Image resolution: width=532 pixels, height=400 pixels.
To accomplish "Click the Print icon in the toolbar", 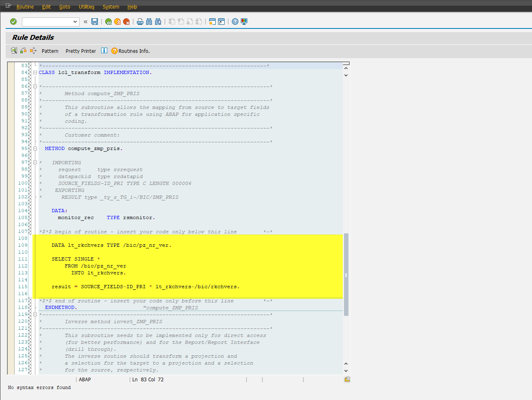I will coord(140,22).
